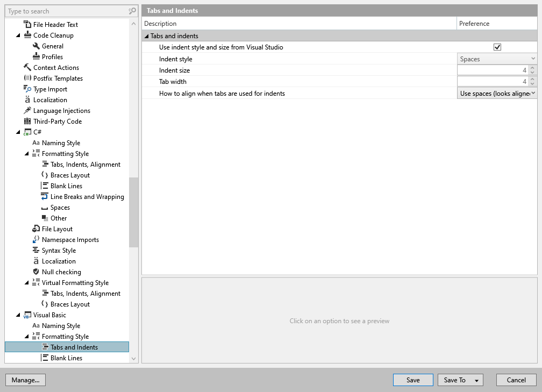This screenshot has height=392, width=542.
Task: Collapse the C# tree node
Action: pyautogui.click(x=18, y=132)
